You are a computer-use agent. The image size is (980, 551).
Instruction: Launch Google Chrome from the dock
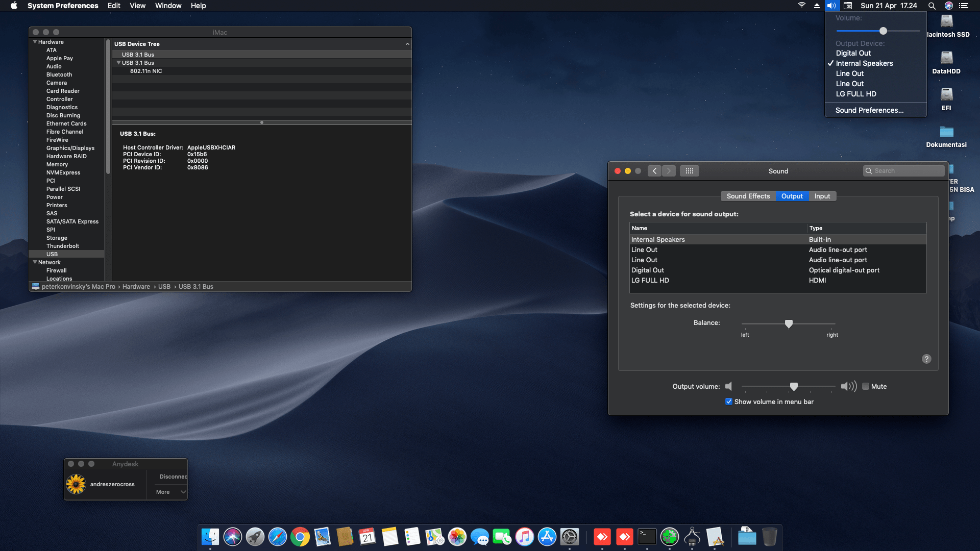300,537
